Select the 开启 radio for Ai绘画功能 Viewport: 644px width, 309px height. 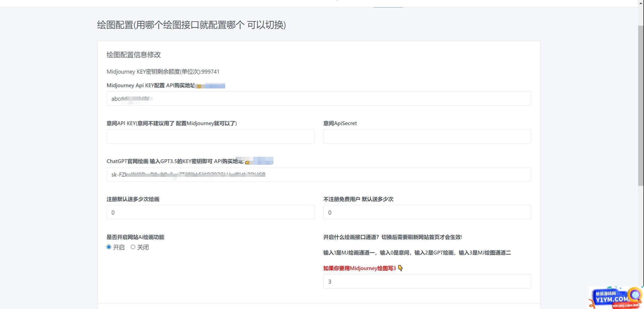(109, 247)
